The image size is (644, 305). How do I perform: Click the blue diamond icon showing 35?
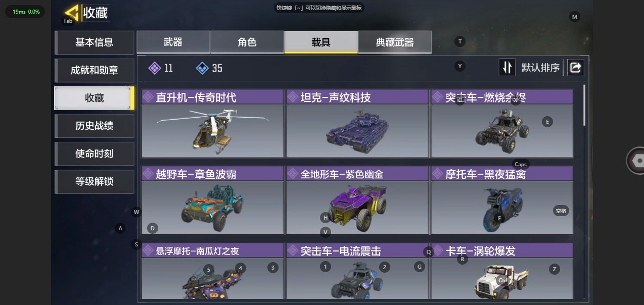(x=202, y=68)
